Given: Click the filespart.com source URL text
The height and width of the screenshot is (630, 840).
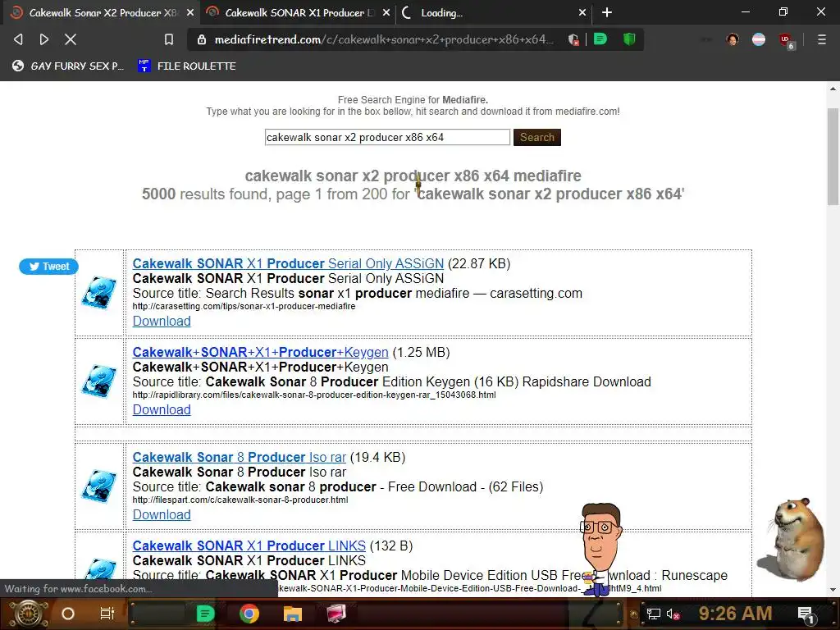Looking at the screenshot, I should point(240,500).
